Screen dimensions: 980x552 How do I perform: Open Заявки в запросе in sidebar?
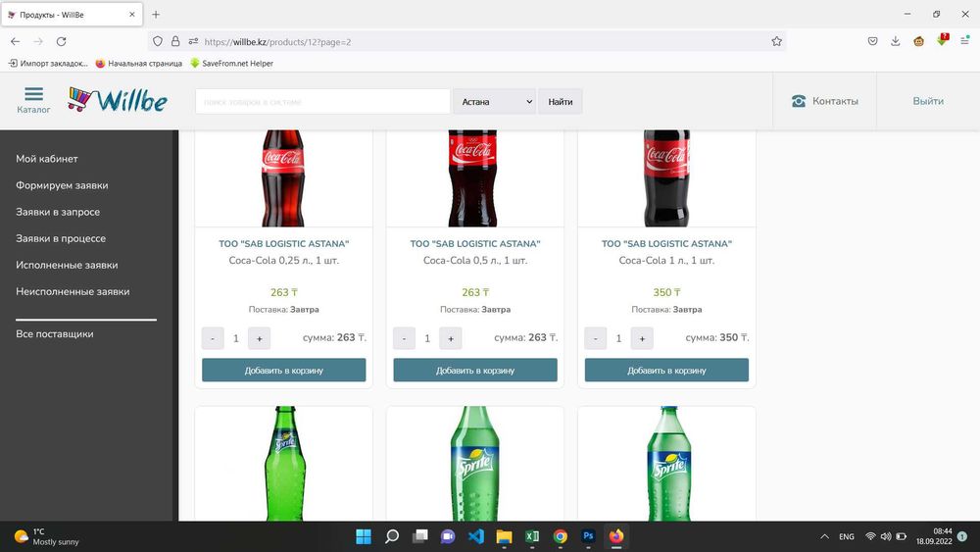click(58, 212)
